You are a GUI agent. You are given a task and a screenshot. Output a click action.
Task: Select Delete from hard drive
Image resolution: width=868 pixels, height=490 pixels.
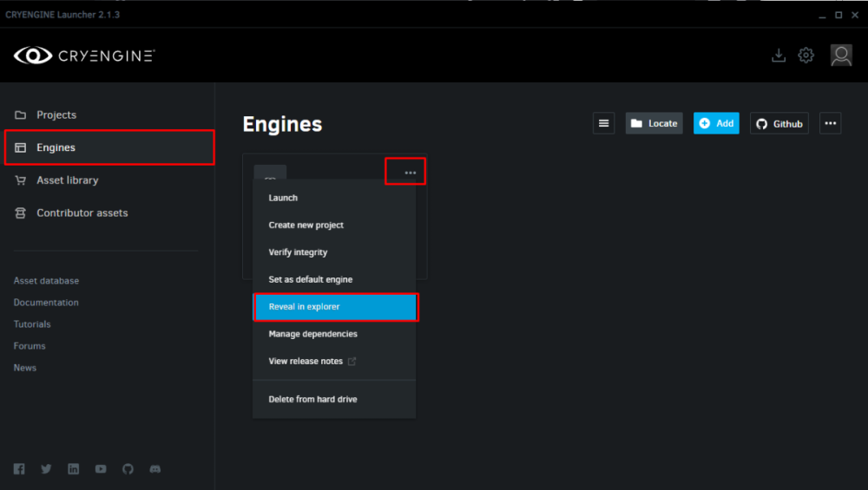(x=312, y=399)
